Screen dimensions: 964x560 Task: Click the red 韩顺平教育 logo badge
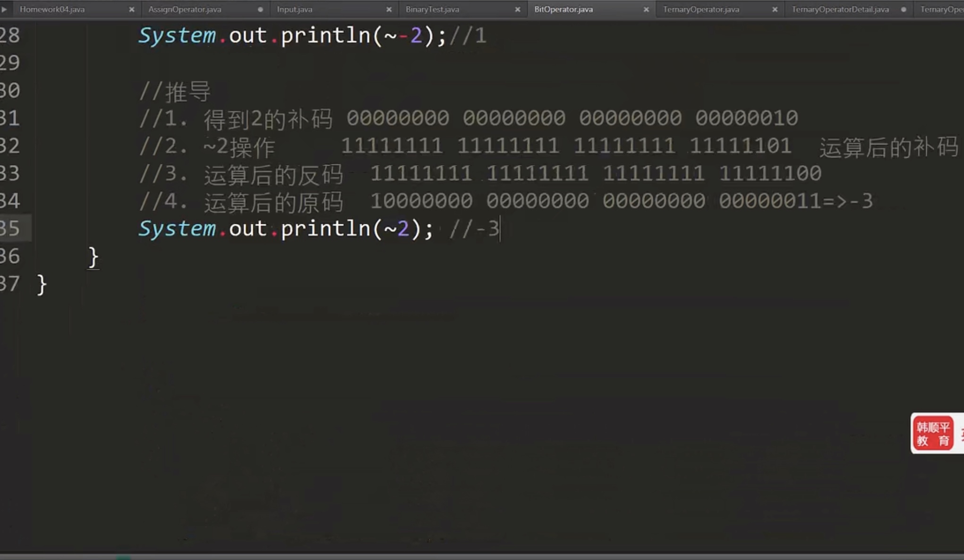[933, 433]
